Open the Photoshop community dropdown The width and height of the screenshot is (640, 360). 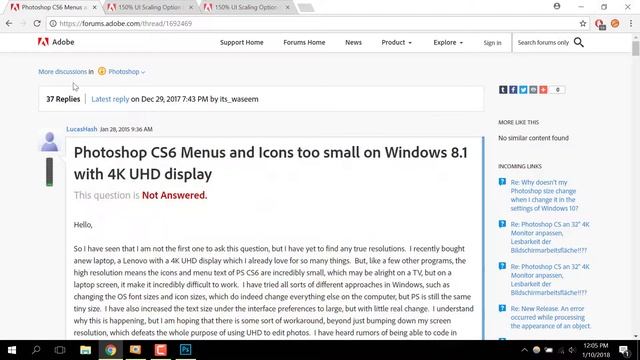point(127,71)
